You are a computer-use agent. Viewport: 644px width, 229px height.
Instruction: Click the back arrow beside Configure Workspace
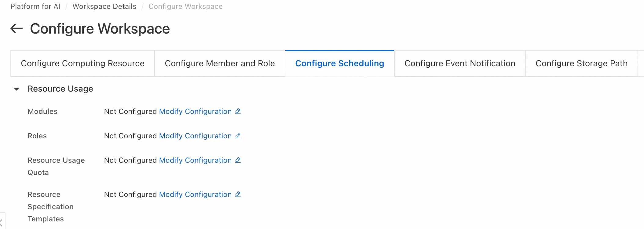17,29
